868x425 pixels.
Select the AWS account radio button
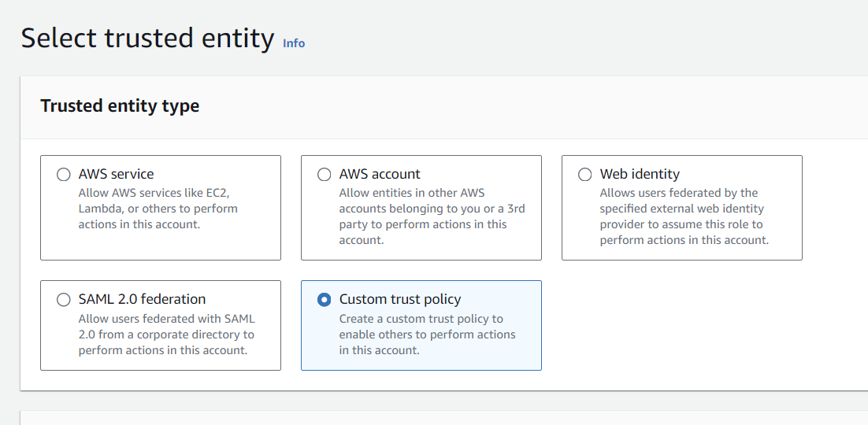click(x=325, y=174)
